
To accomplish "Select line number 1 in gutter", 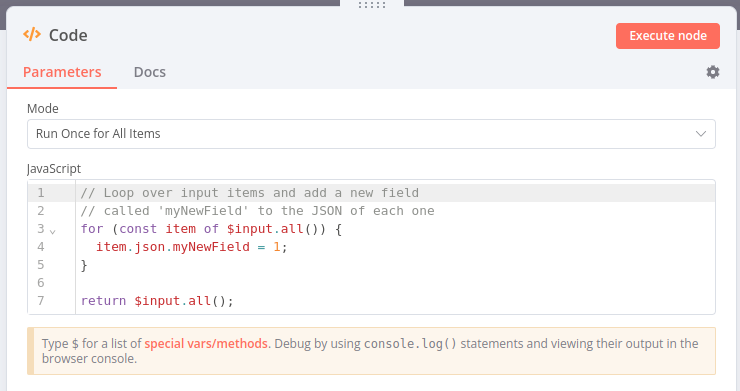I will click(x=41, y=193).
